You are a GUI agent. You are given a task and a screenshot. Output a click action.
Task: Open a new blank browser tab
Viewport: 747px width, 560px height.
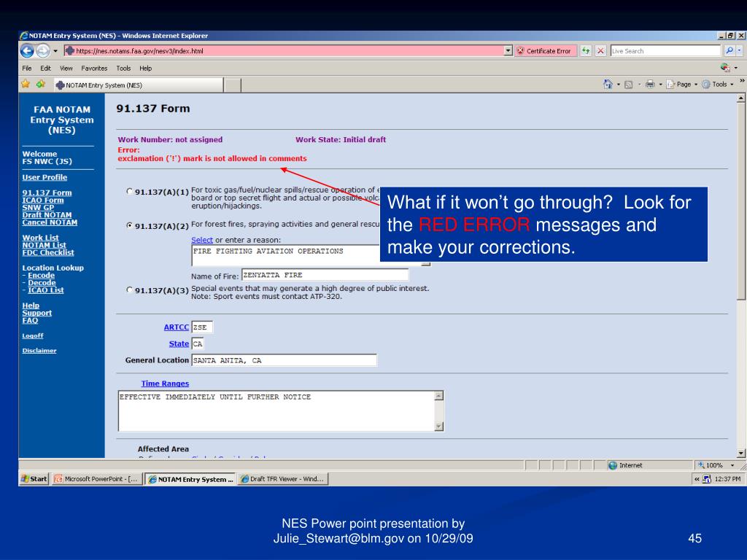233,85
